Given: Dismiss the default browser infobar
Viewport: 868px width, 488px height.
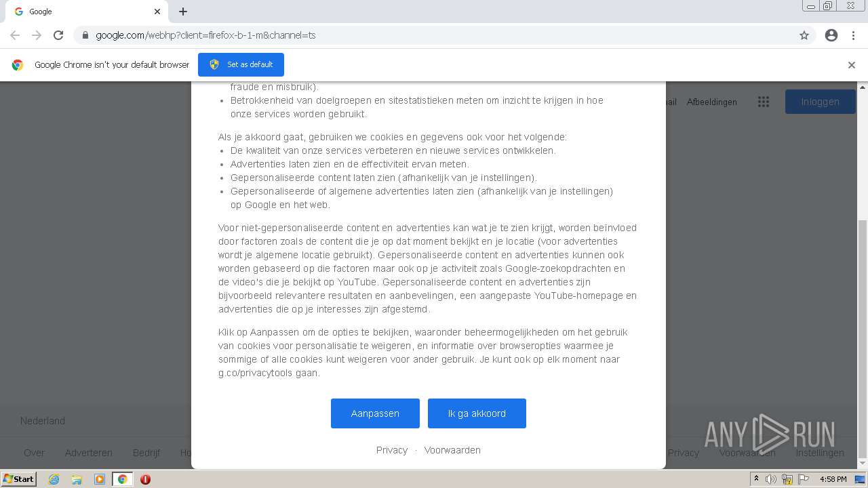Looking at the screenshot, I should pyautogui.click(x=851, y=65).
